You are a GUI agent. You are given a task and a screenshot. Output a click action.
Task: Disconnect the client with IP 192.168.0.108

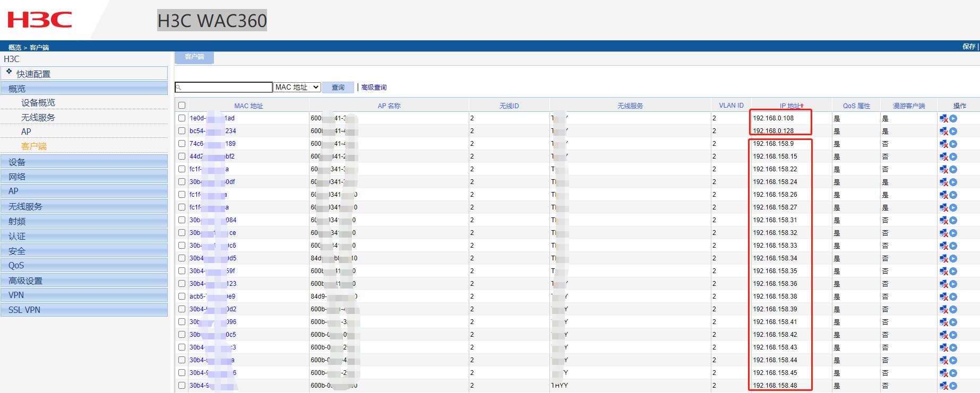[943, 119]
